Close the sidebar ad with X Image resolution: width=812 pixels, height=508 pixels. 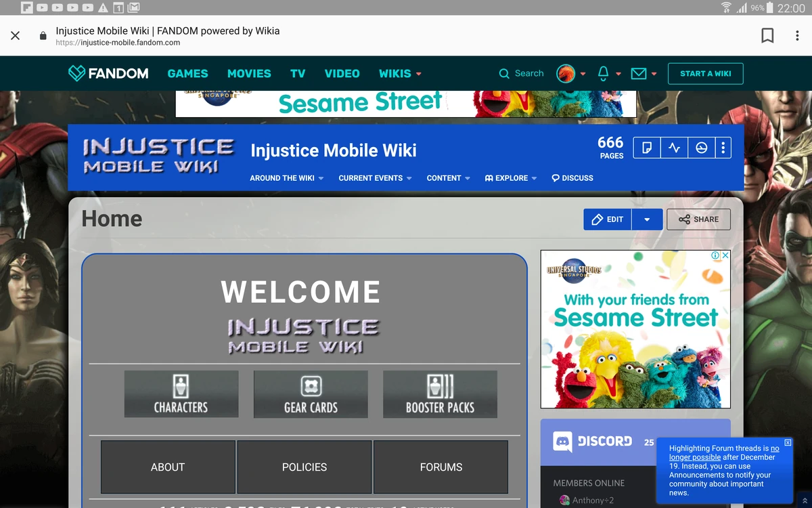725,255
